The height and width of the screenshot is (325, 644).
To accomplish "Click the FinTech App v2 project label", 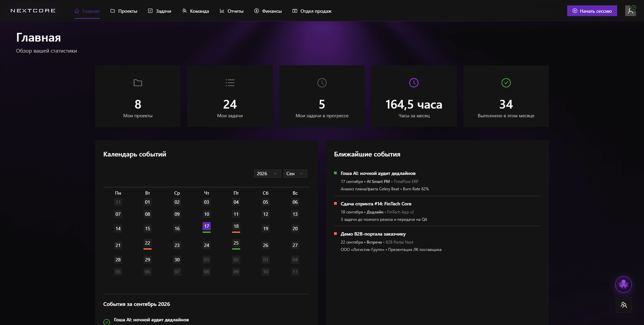I will click(400, 212).
